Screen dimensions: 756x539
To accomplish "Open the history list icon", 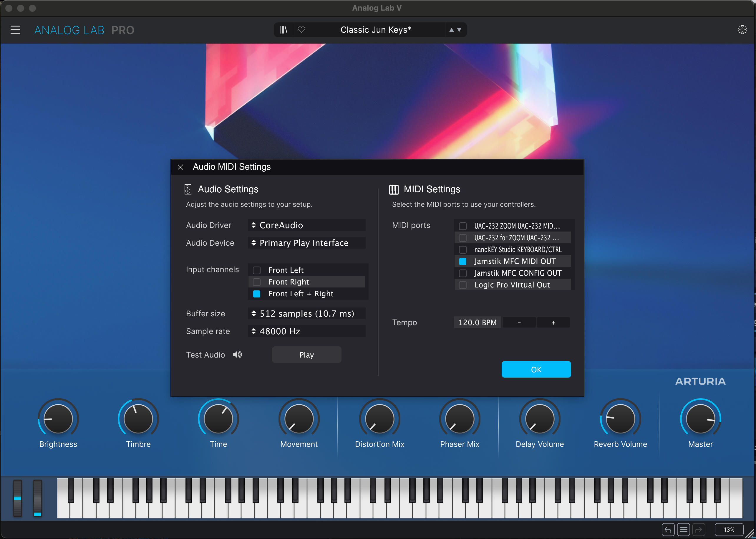I will pos(684,529).
